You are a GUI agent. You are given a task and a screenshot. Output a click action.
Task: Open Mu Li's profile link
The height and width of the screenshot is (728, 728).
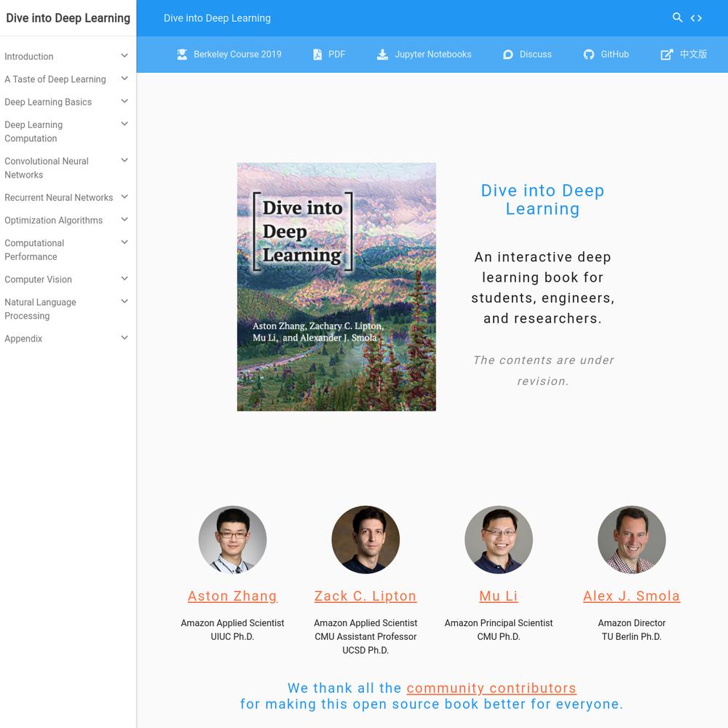499,596
